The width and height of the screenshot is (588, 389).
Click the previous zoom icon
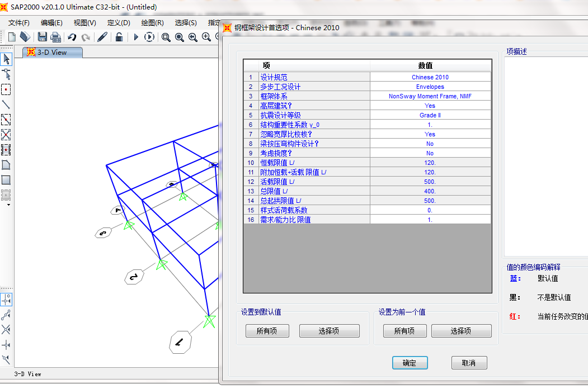pos(193,37)
